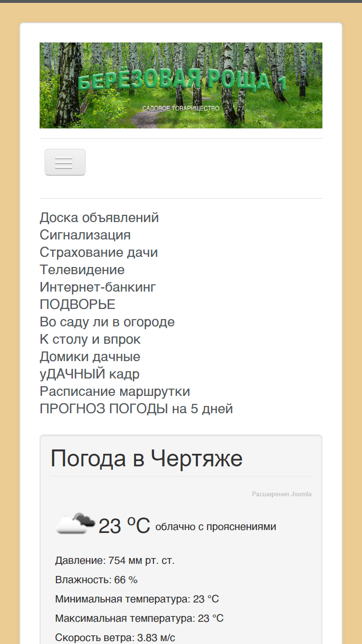
Task: Go to the Сигнализация page
Action: coord(85,235)
